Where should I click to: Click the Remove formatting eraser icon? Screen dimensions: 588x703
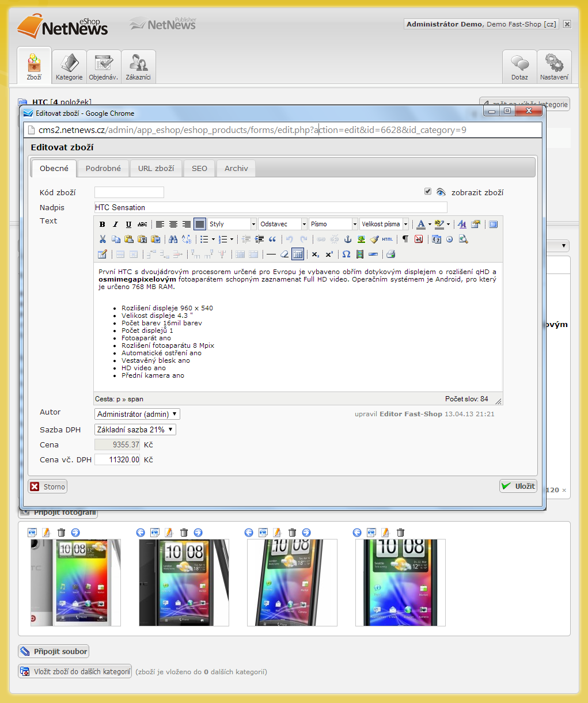tap(284, 254)
